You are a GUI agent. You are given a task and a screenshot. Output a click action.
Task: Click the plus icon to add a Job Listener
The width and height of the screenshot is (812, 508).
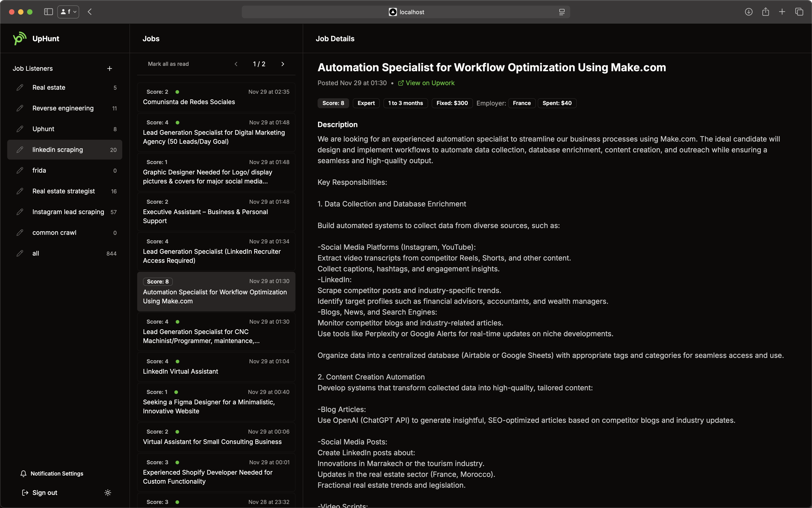[x=109, y=69]
